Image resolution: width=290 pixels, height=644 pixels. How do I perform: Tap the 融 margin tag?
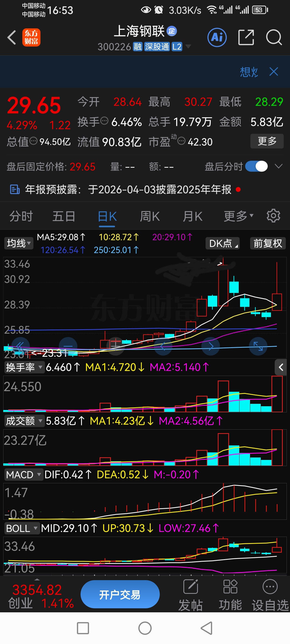[x=137, y=47]
